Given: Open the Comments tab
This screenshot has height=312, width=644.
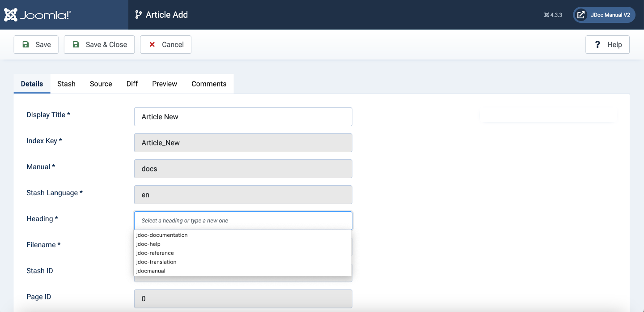Looking at the screenshot, I should pyautogui.click(x=209, y=84).
